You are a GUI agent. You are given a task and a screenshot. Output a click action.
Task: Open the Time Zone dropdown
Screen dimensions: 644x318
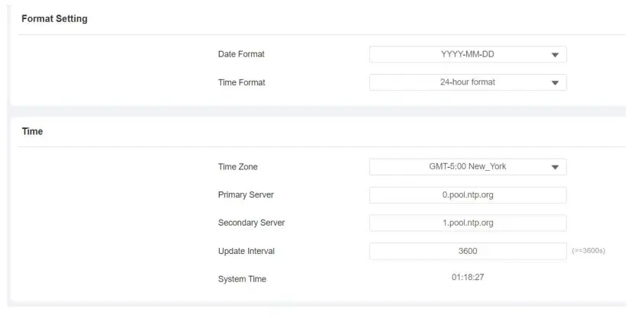pyautogui.click(x=467, y=167)
